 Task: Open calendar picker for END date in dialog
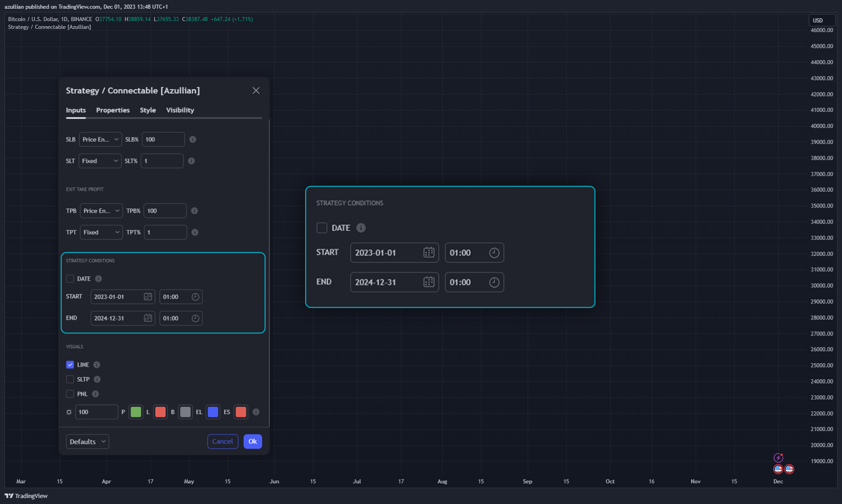pos(148,318)
